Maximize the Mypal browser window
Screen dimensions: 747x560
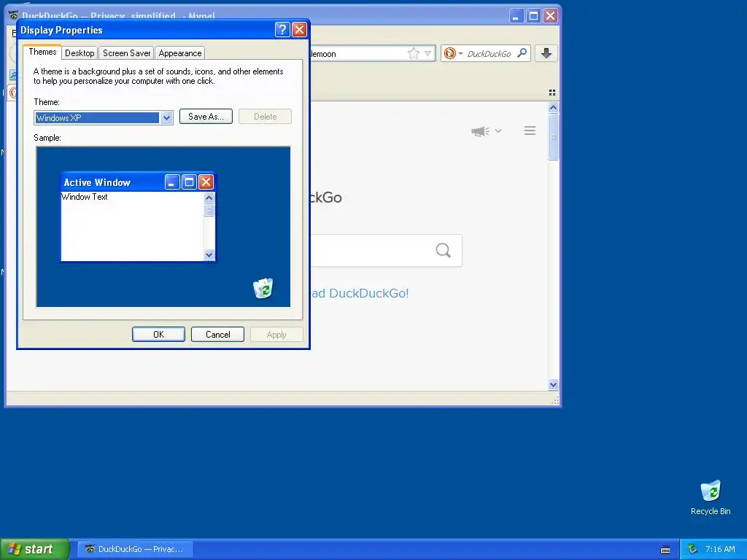[x=533, y=16]
